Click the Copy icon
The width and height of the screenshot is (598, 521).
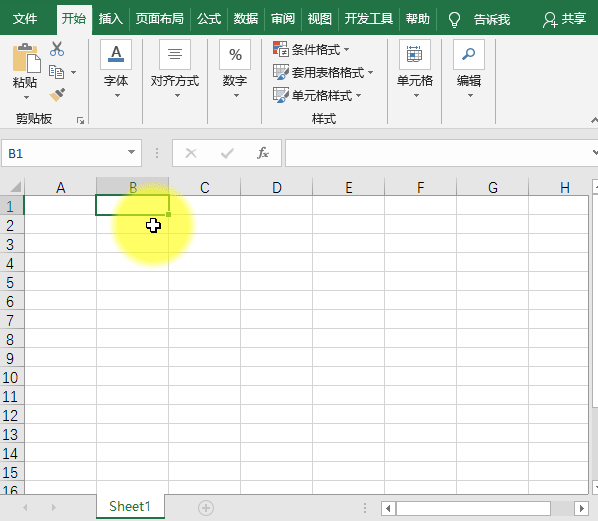56,72
